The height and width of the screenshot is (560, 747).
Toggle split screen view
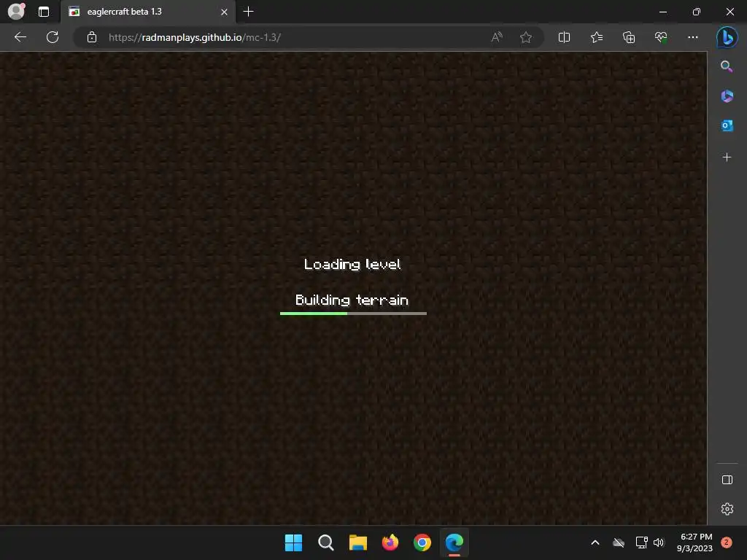[564, 37]
